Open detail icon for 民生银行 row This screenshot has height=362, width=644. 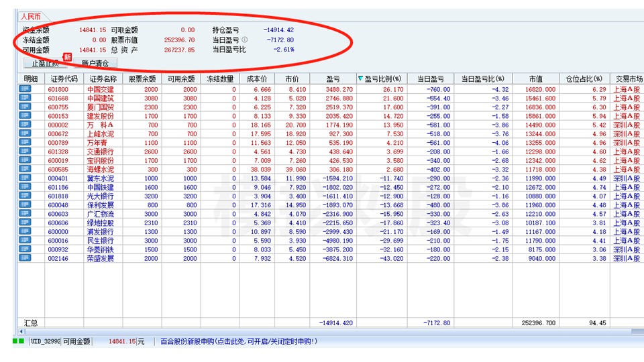coord(25,240)
